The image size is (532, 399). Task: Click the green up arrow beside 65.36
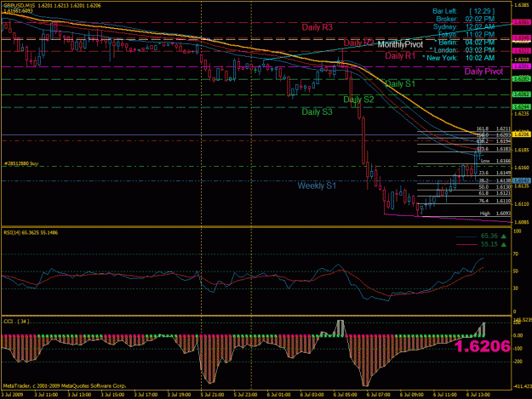[x=504, y=237]
